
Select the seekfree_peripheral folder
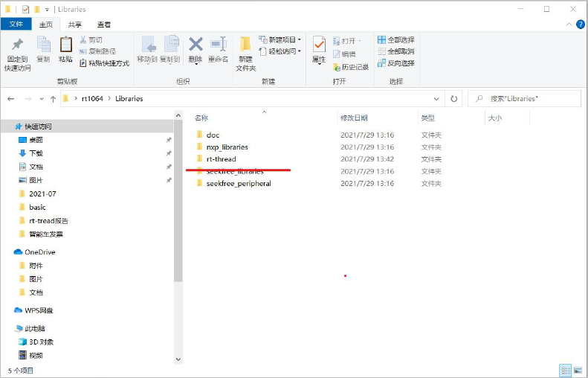point(239,184)
